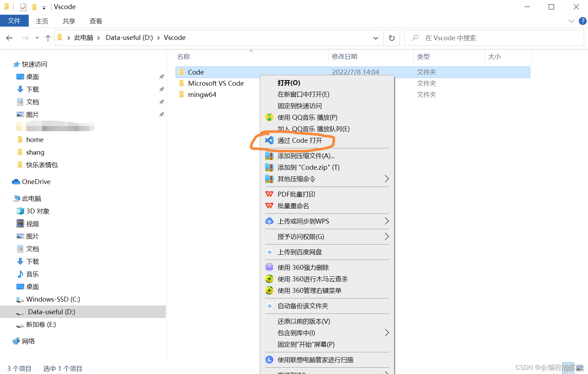The height and width of the screenshot is (374, 588).
Task: Click the Lenovo PC Manager icon in menu
Action: (269, 360)
